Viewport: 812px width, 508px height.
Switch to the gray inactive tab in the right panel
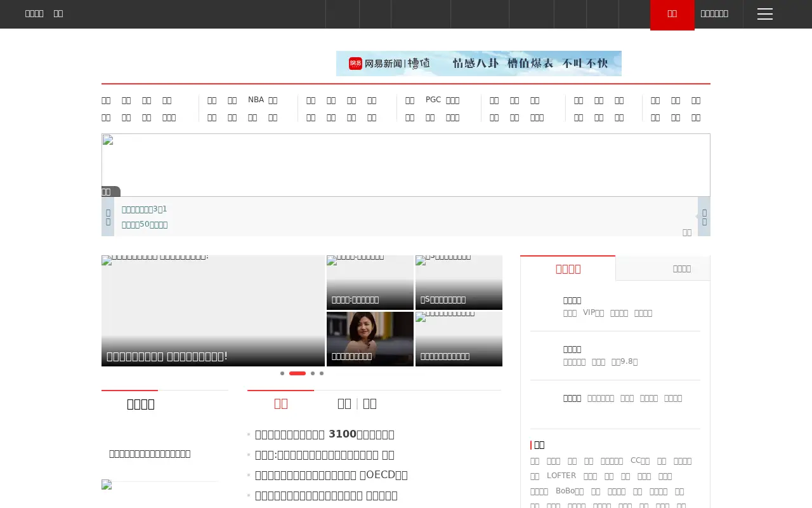(x=663, y=269)
